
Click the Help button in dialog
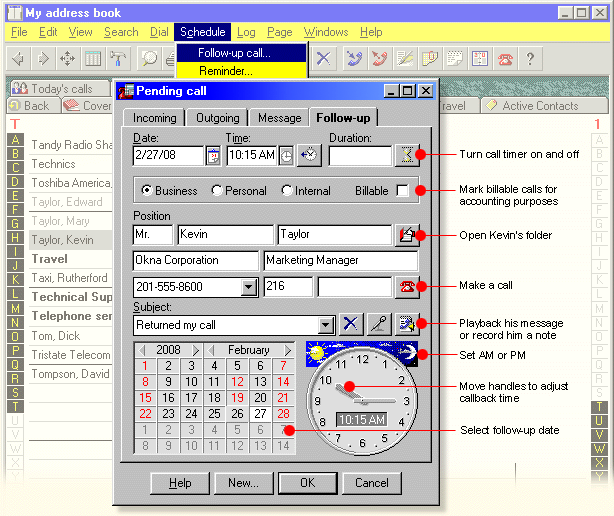[180, 483]
